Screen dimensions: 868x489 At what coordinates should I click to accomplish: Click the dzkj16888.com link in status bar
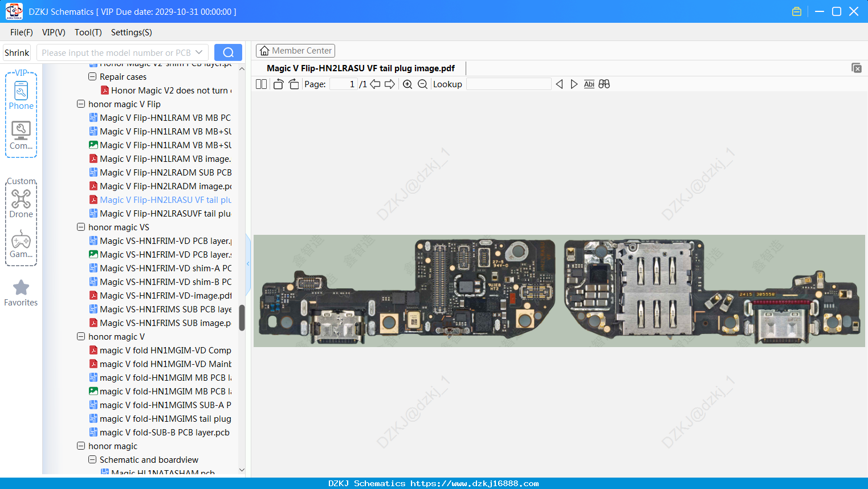475,483
